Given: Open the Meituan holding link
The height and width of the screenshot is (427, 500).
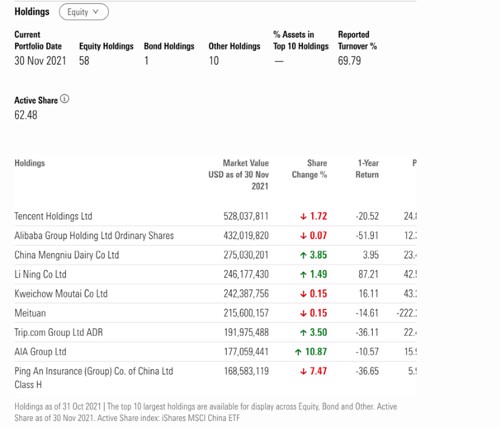Looking at the screenshot, I should (x=30, y=313).
